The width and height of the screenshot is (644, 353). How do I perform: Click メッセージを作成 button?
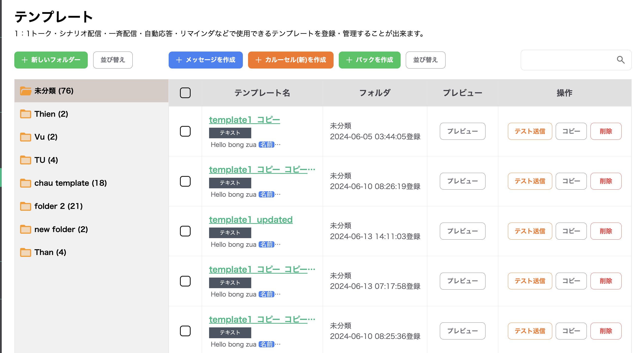(x=205, y=60)
